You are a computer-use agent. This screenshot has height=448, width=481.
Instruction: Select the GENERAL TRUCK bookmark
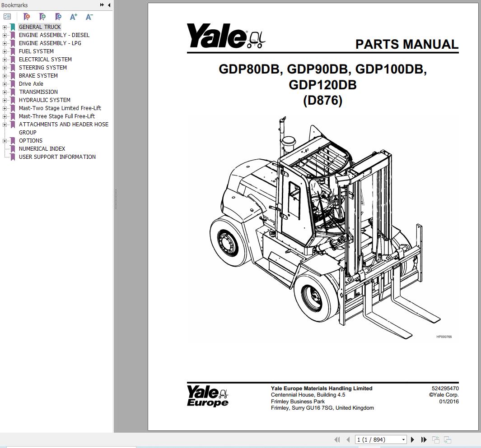point(40,27)
